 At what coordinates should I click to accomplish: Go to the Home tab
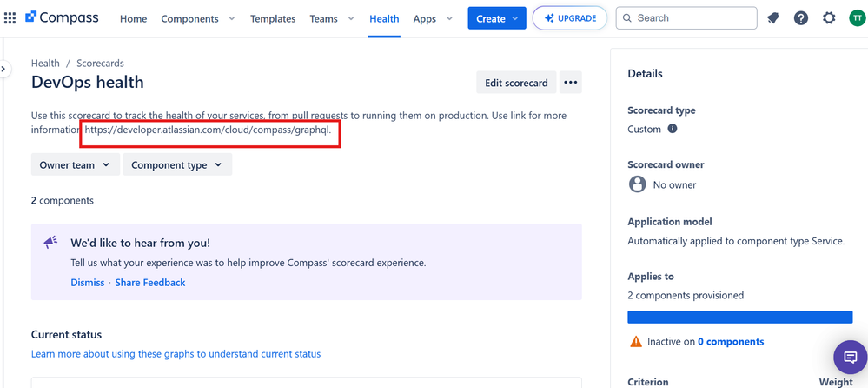pos(134,19)
